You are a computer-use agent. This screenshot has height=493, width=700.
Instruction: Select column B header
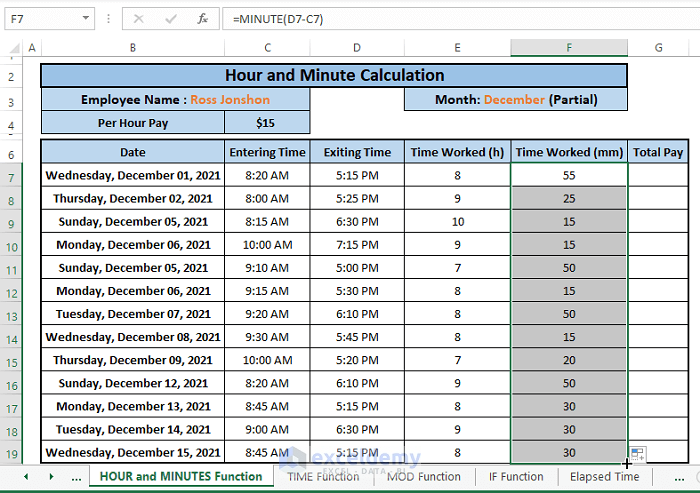click(133, 48)
